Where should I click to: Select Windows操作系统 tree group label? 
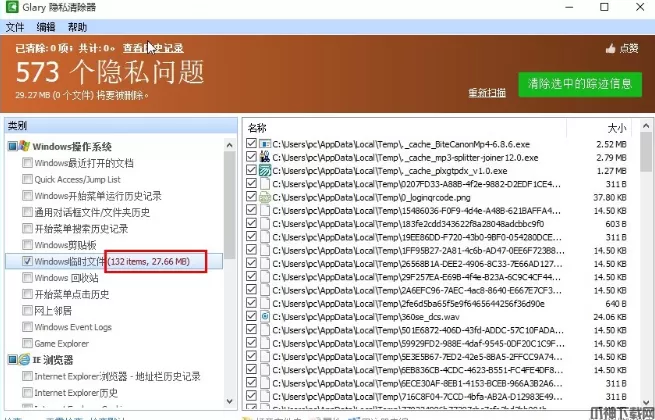coord(72,147)
